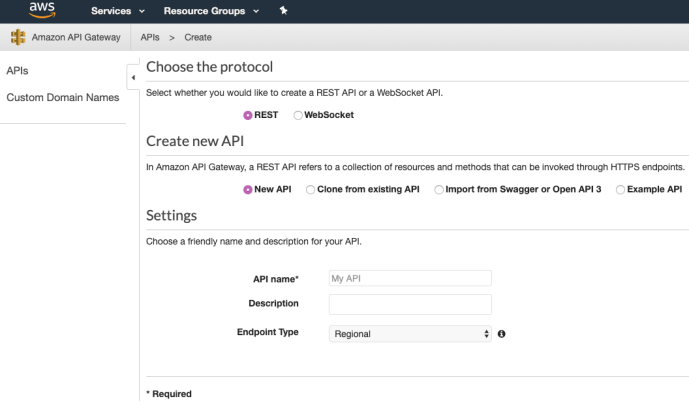Select the REST protocol radio button
689x401 pixels.
click(x=248, y=115)
